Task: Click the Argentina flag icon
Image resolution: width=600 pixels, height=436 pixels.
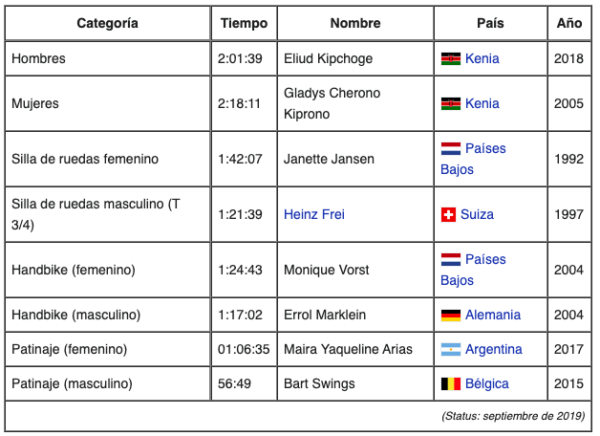Action: (x=450, y=350)
